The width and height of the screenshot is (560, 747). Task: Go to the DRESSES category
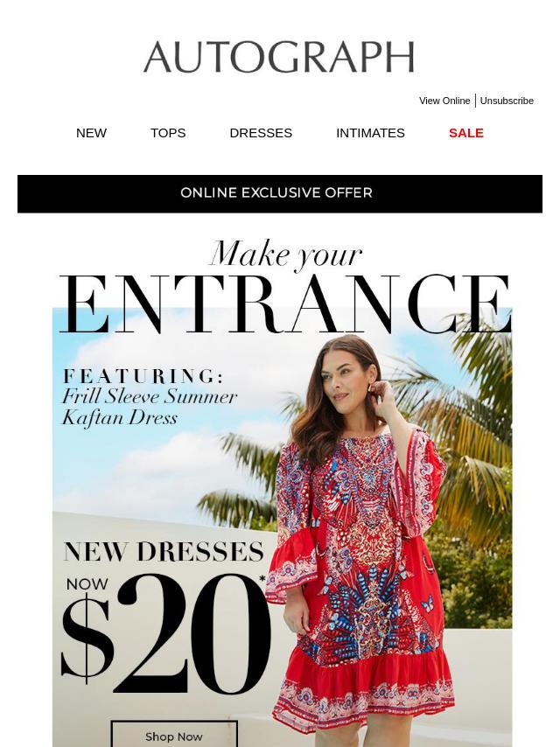[261, 133]
